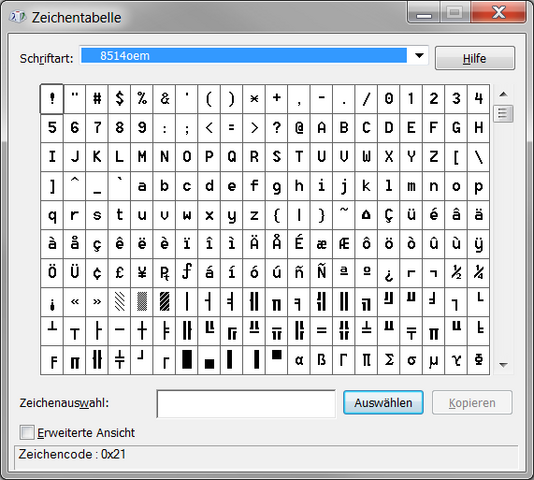This screenshot has height=480, width=534.
Task: Select the lowercase letter g
Action: click(277, 186)
